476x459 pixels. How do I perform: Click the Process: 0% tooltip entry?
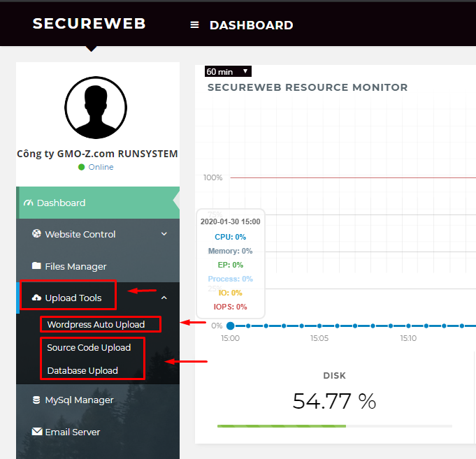pyautogui.click(x=231, y=279)
